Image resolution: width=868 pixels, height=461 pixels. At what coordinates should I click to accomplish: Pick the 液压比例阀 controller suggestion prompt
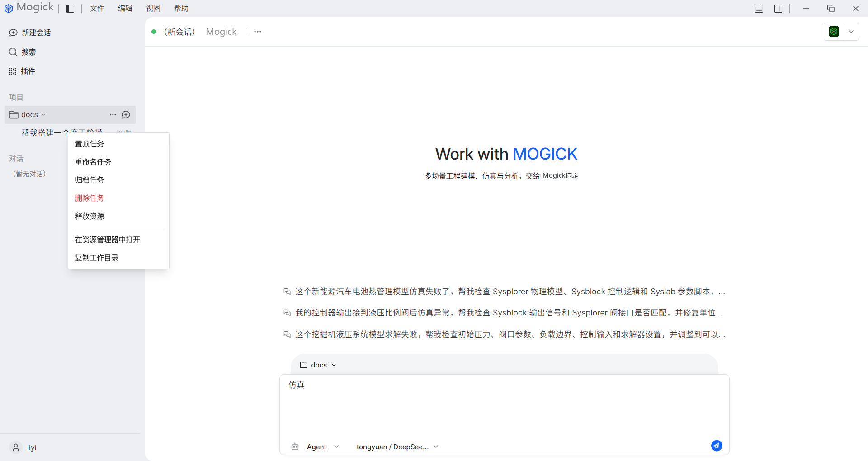(x=503, y=313)
